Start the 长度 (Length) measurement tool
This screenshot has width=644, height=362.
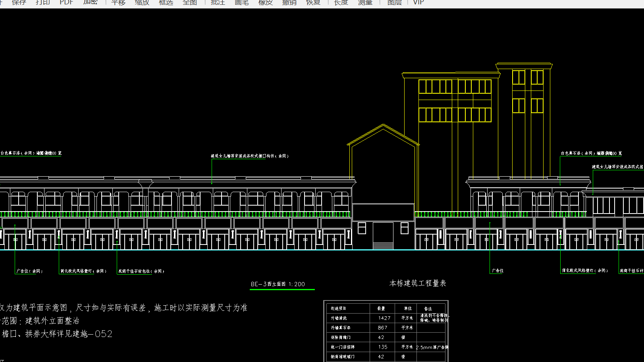(x=341, y=2)
